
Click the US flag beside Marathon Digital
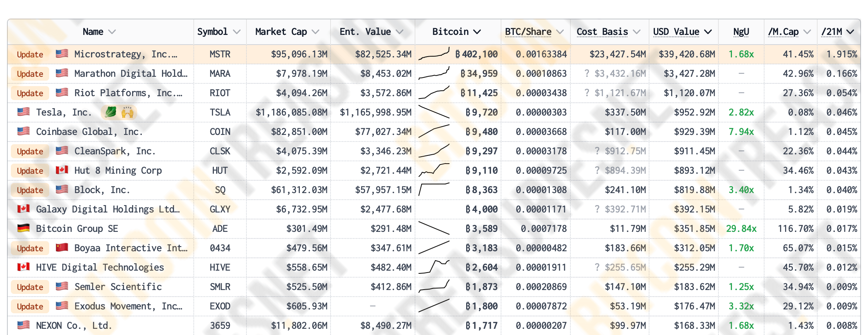pos(62,73)
